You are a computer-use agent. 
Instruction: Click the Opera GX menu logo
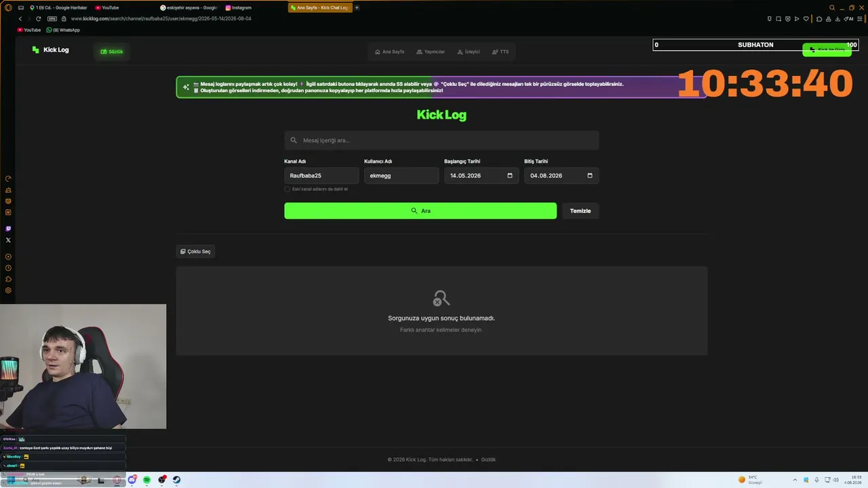(x=8, y=7)
